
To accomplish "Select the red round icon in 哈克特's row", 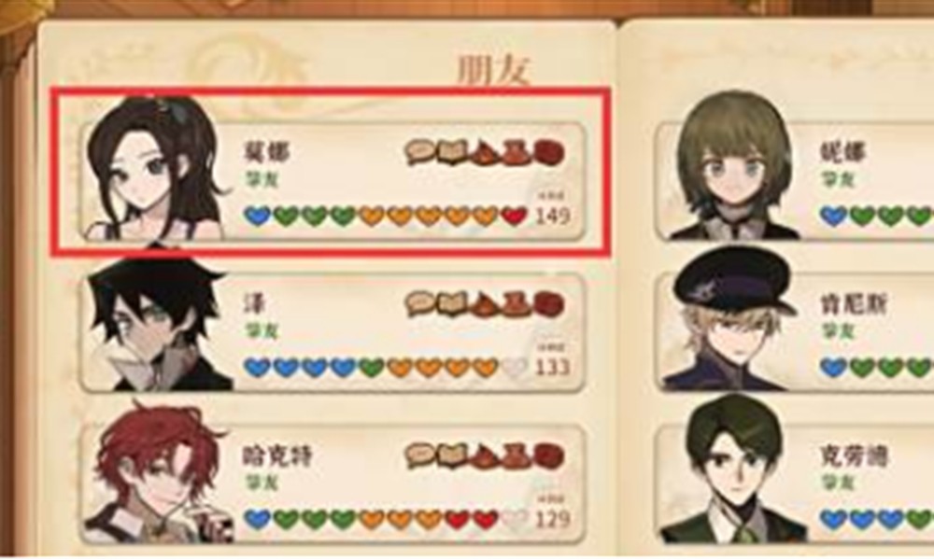I will pyautogui.click(x=548, y=455).
